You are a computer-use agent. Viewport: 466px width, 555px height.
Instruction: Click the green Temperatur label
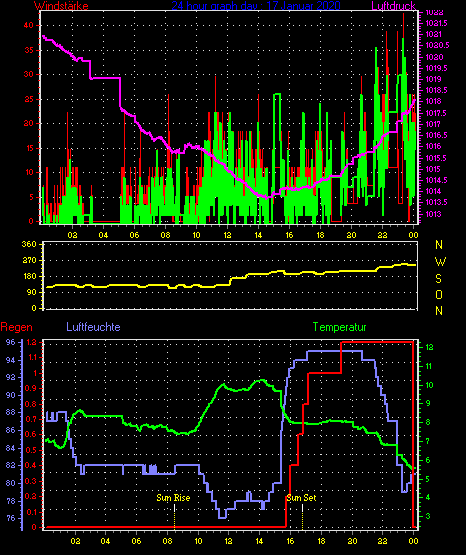[339, 327]
